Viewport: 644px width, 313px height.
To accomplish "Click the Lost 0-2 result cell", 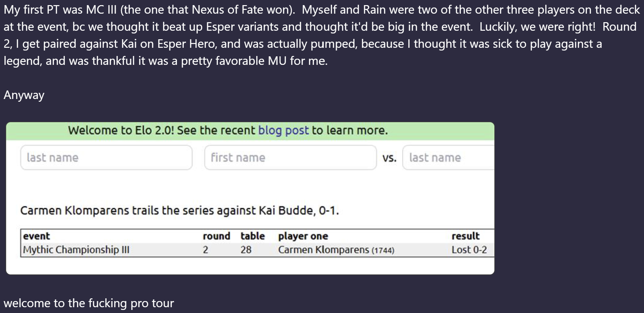I will pos(469,250).
